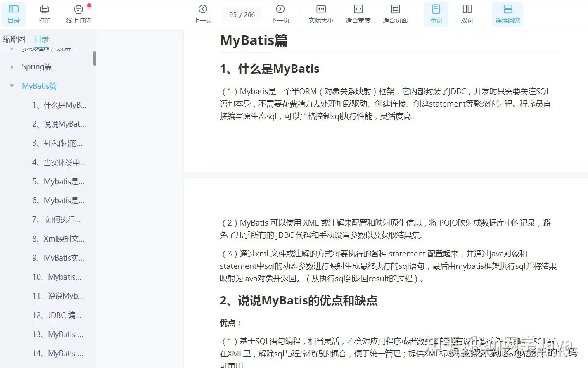Toggle 连续阅读 continuous reading
The height and width of the screenshot is (368, 588).
tap(508, 14)
